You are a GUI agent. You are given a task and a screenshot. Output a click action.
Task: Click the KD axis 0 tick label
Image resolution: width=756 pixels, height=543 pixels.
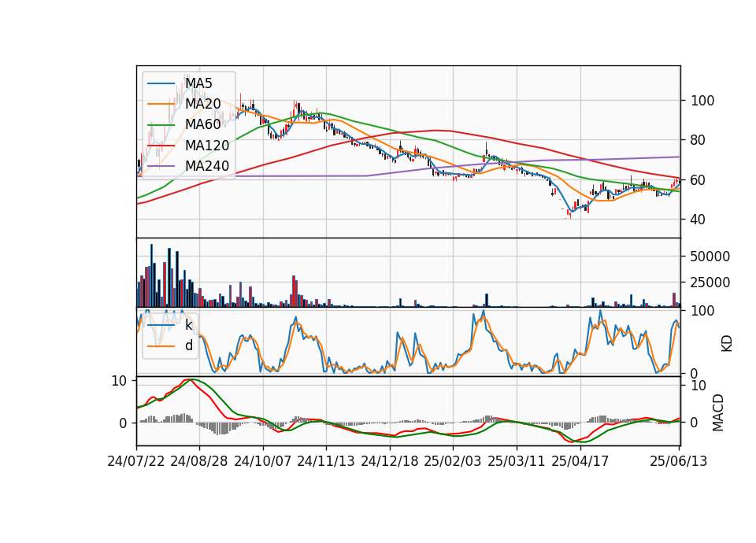coord(695,373)
